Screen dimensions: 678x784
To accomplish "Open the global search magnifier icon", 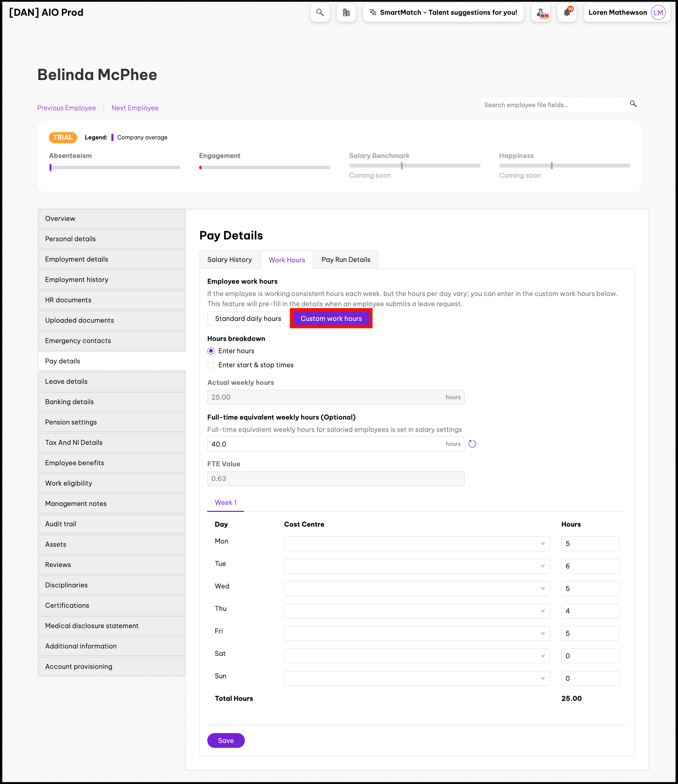I will 320,13.
